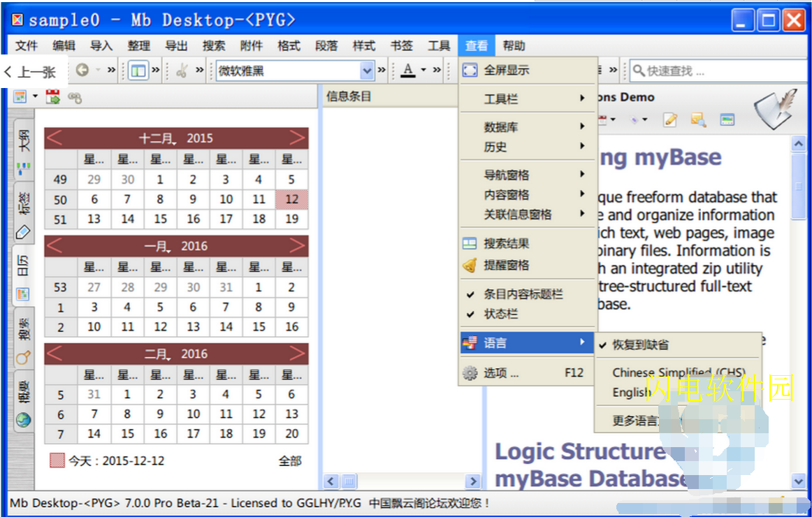Open the 十二月 month picker

[158, 138]
